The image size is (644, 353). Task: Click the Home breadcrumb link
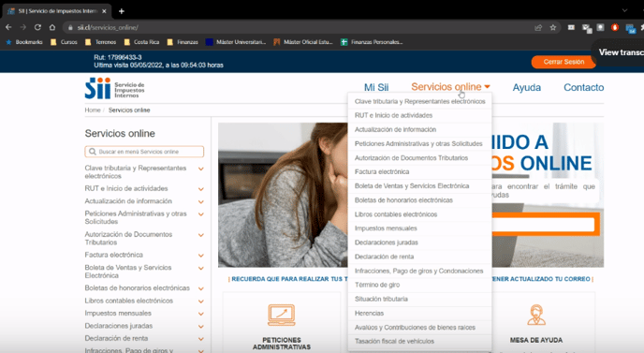pos(93,110)
